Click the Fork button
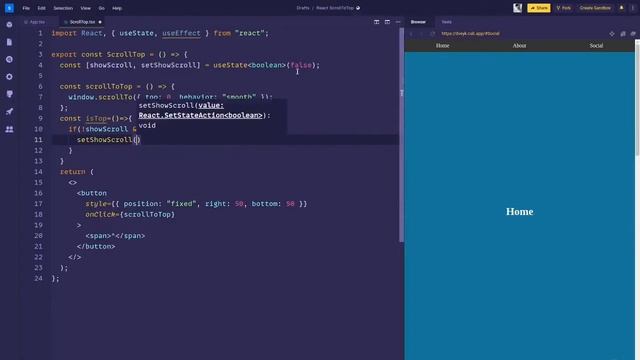Viewport: 640px width, 360px height. tap(564, 8)
